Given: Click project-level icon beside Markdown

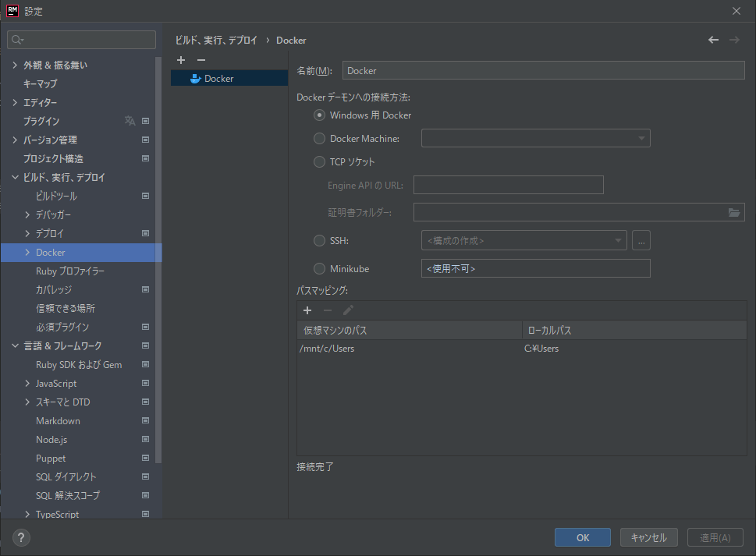Looking at the screenshot, I should point(145,420).
